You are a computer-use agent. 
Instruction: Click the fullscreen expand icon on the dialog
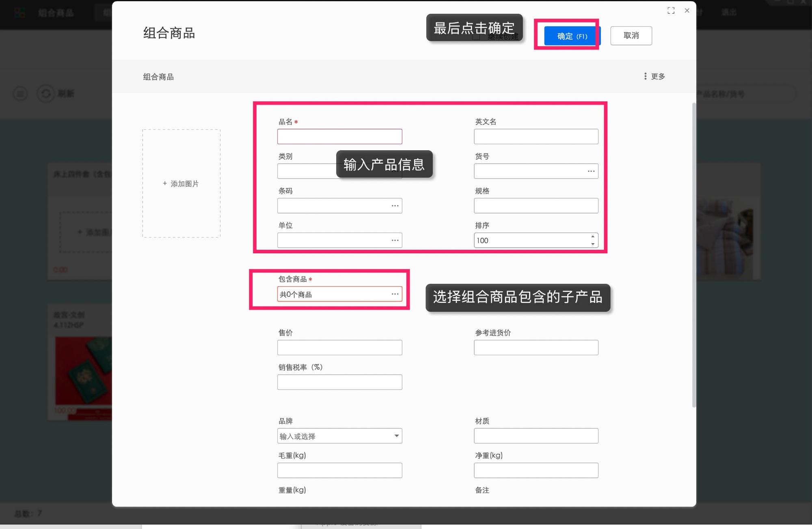pos(671,11)
